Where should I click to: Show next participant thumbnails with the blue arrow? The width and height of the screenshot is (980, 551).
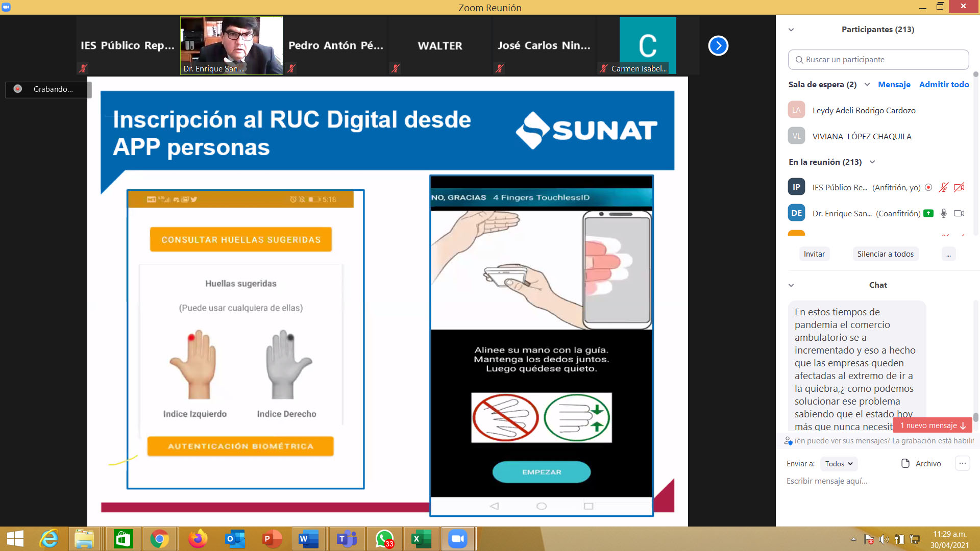718,46
